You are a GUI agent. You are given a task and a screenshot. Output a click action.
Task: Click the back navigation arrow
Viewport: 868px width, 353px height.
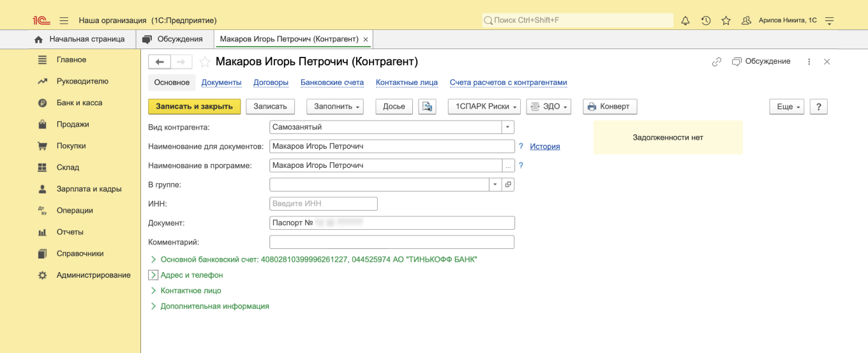160,62
